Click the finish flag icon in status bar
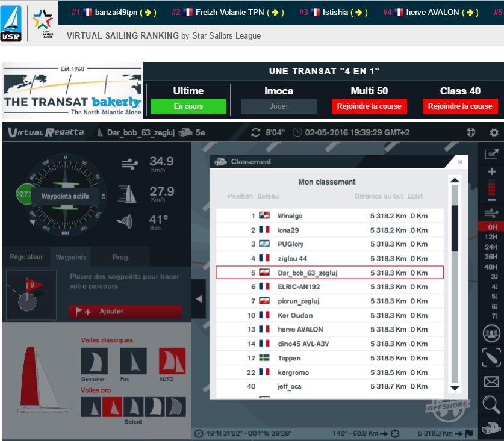 (469, 433)
